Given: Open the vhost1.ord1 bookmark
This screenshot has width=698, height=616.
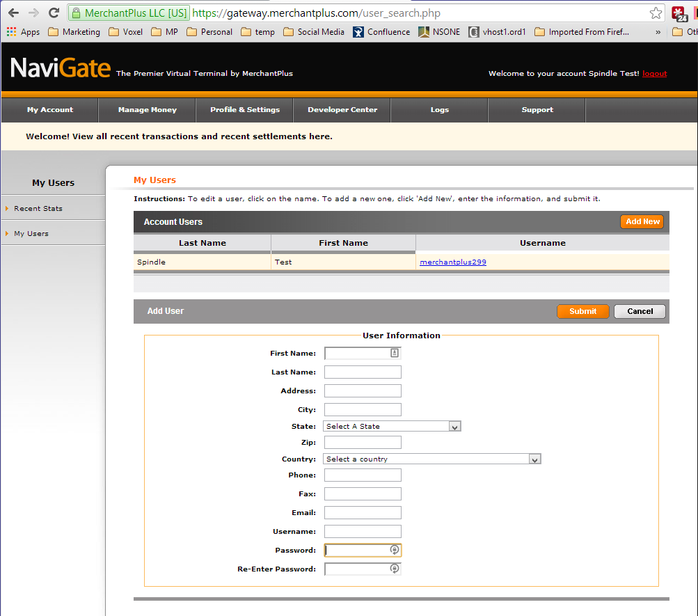Looking at the screenshot, I should pos(498,32).
